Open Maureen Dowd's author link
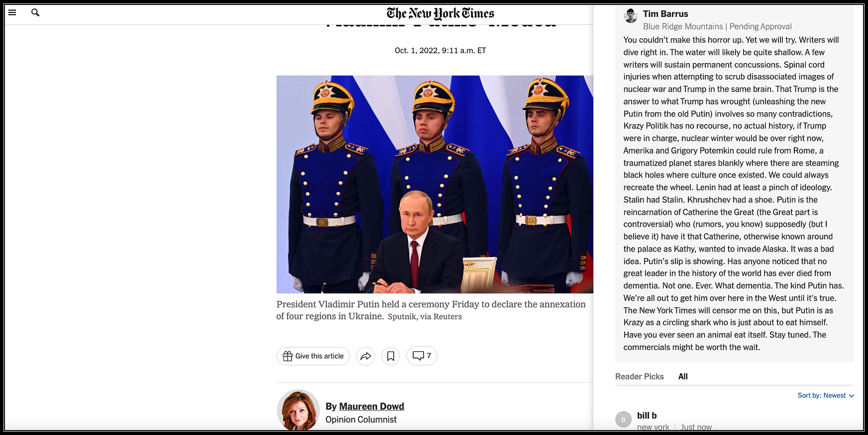The image size is (868, 435). click(371, 406)
